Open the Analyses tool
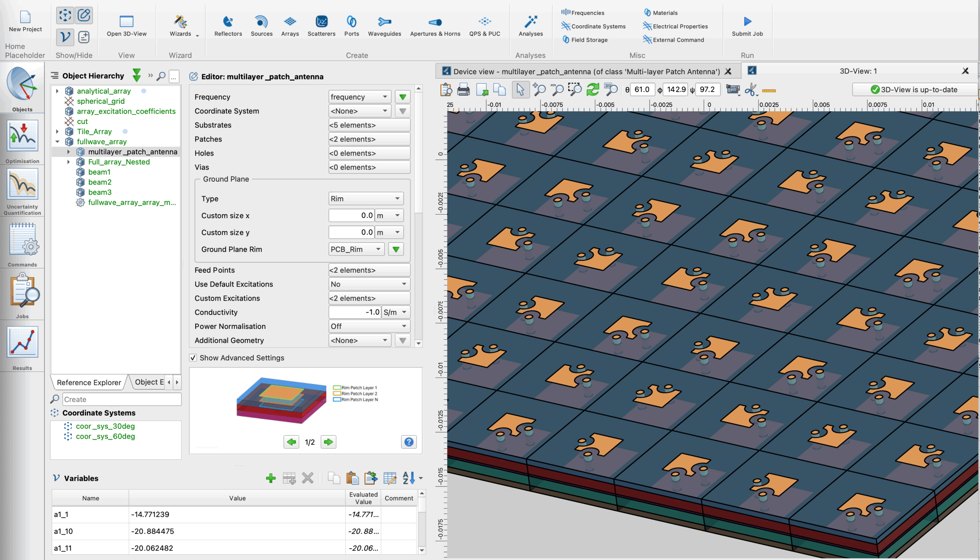 (531, 22)
